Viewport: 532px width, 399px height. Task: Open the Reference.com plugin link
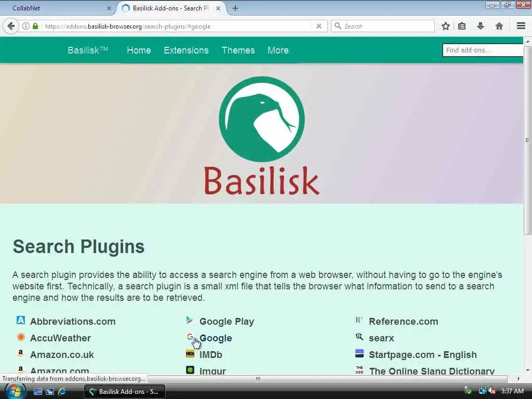tap(403, 321)
